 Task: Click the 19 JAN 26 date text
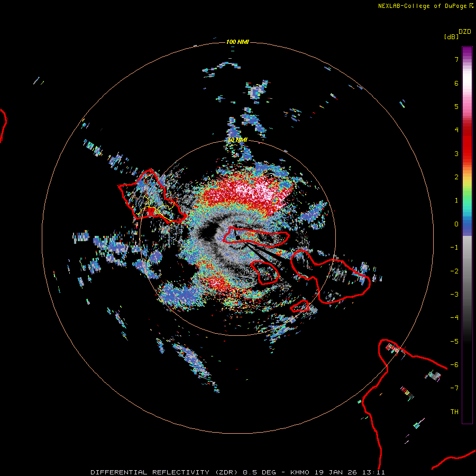(x=336, y=472)
